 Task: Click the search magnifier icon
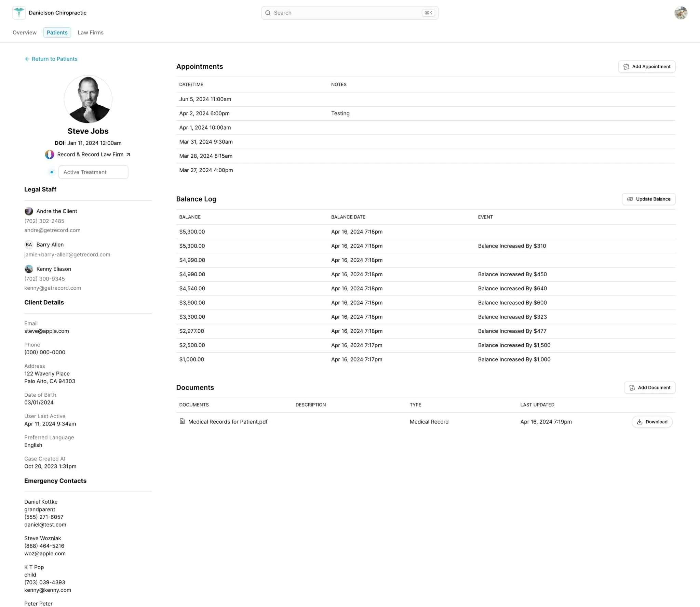pos(268,13)
